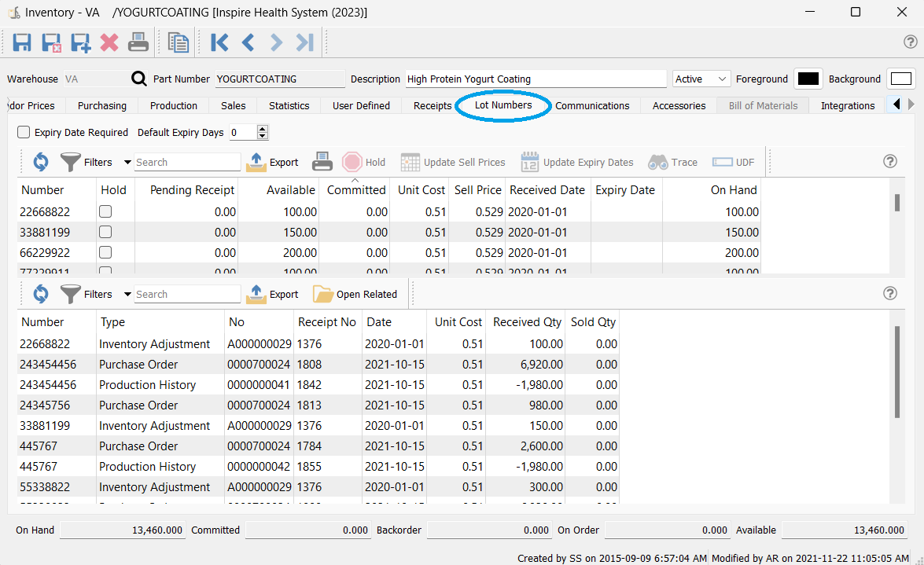Open Help from the main toolbar

pyautogui.click(x=910, y=42)
